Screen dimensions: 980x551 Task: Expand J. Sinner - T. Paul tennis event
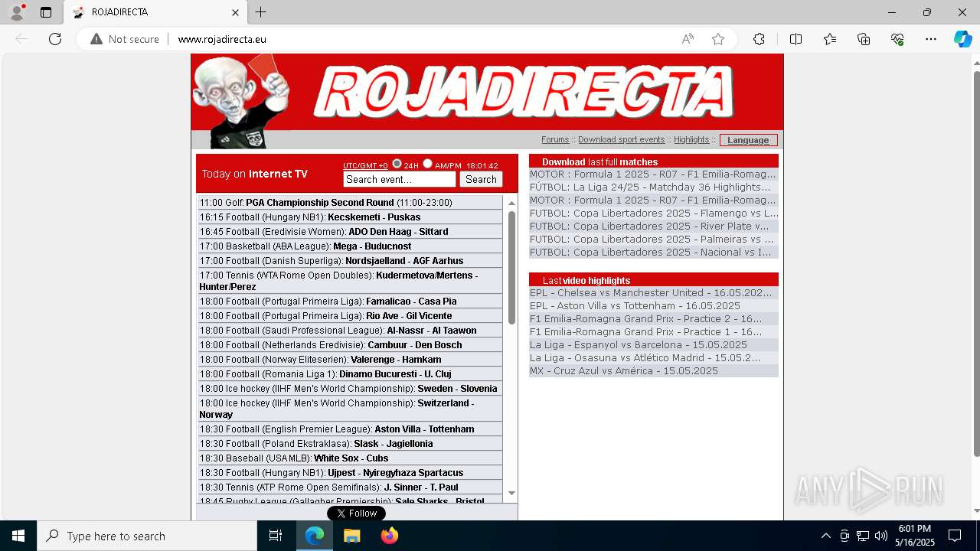[x=350, y=487]
